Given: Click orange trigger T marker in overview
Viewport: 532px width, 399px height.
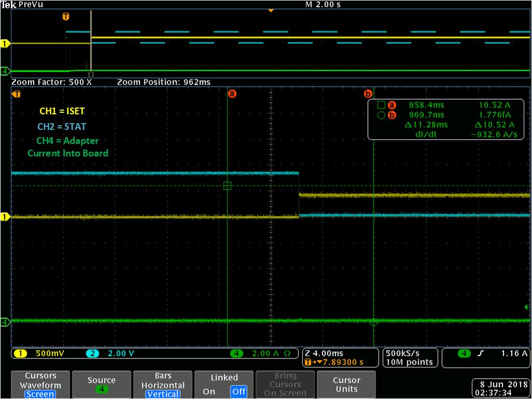Looking at the screenshot, I should point(66,17).
